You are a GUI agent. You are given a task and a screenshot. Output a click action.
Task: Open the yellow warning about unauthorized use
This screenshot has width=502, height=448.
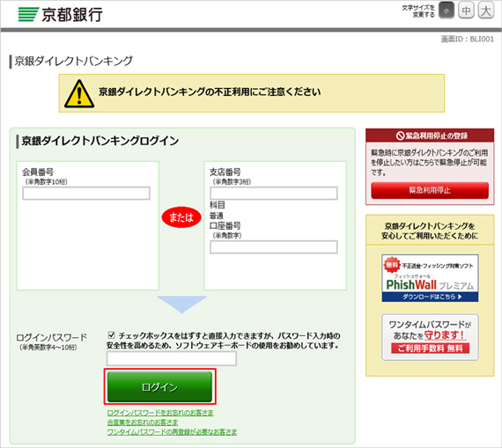[252, 93]
